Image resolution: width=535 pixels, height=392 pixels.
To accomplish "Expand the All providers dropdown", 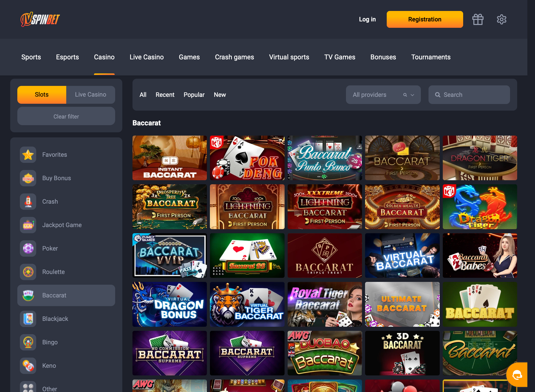I will pyautogui.click(x=383, y=95).
